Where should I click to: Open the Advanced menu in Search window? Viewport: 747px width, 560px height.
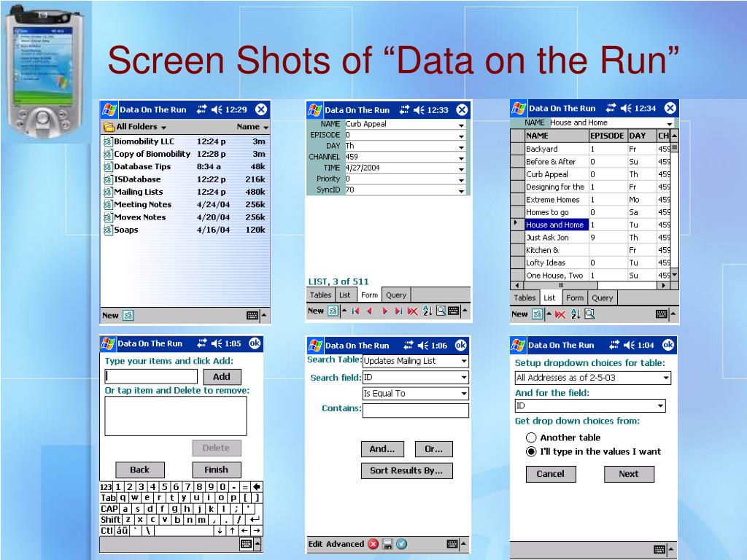(x=345, y=544)
